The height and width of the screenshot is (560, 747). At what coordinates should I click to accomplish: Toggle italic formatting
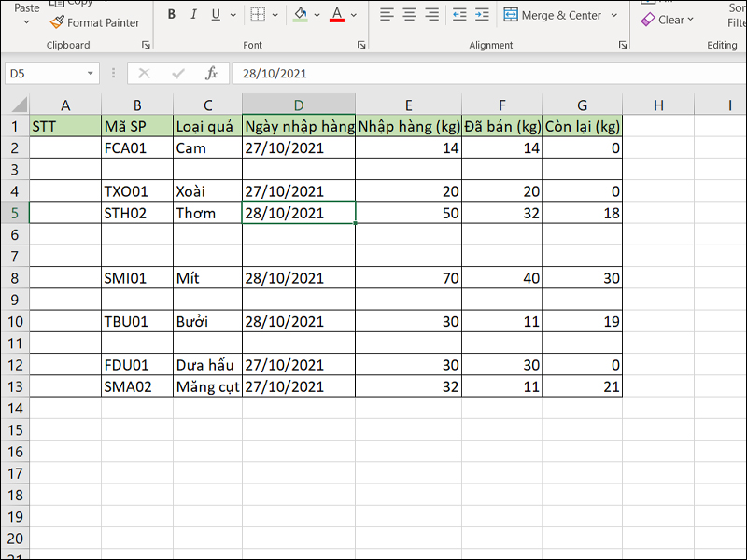pyautogui.click(x=193, y=15)
